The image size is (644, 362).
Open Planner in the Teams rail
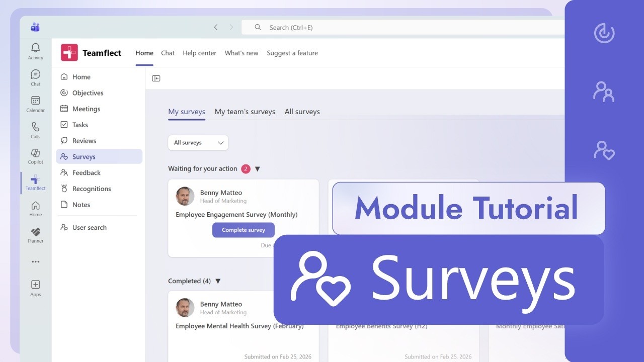point(35,235)
